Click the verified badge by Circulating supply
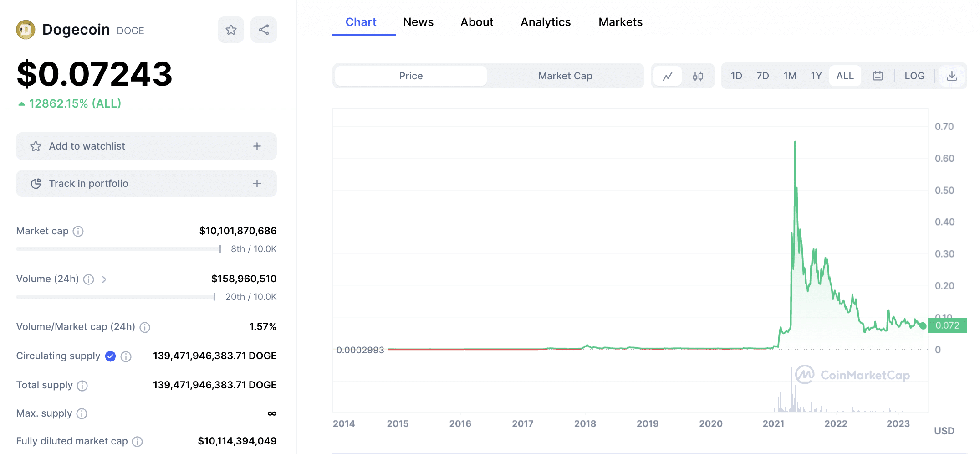 pyautogui.click(x=110, y=356)
